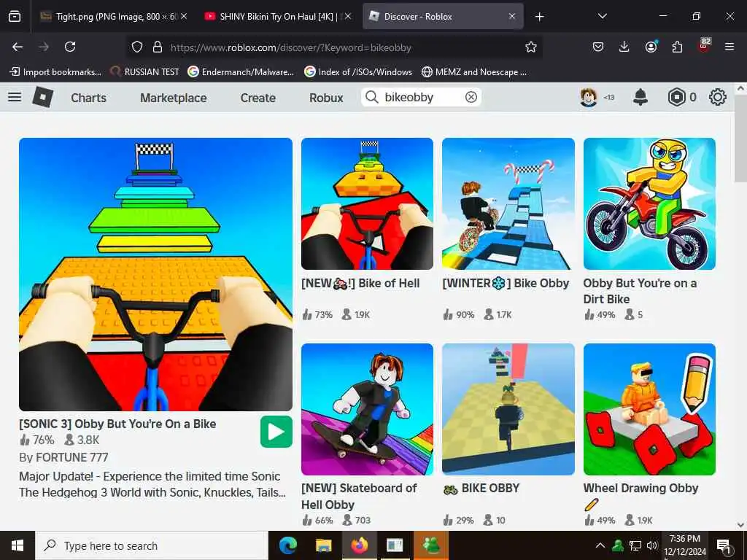Focus the bikeobby search field
Image resolution: width=747 pixels, height=560 pixels.
[x=421, y=97]
